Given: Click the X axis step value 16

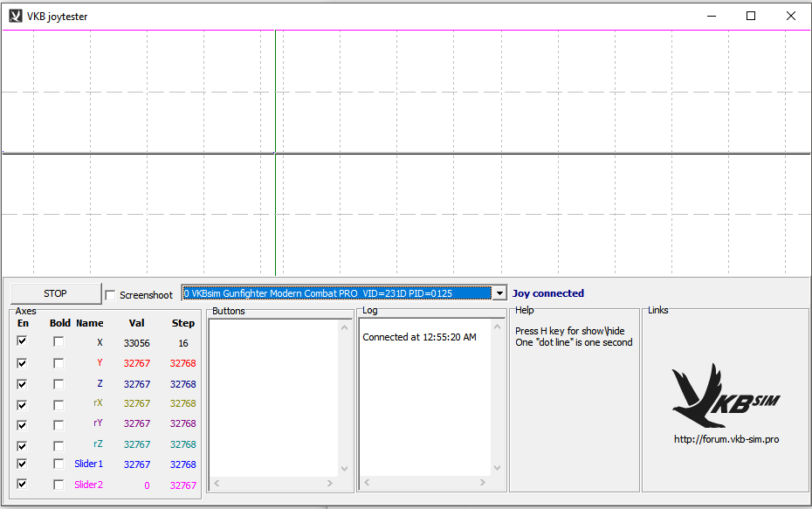Looking at the screenshot, I should [183, 343].
